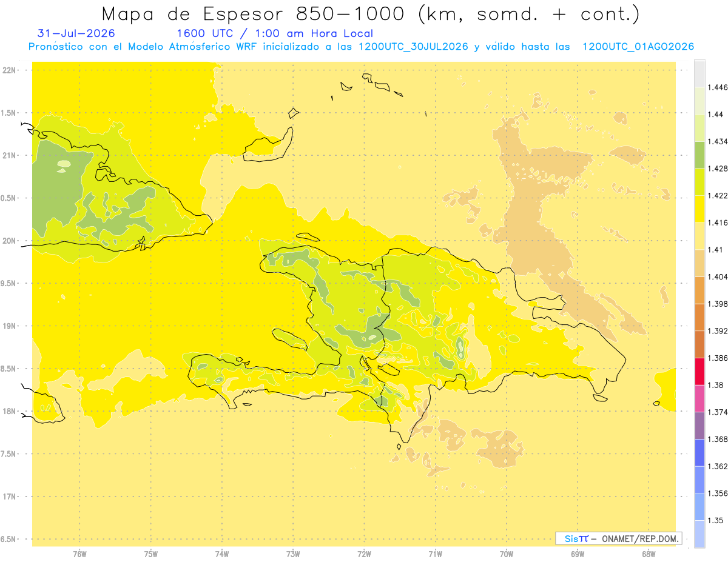Click the legend value 1.422
728x562 pixels.
718,196
